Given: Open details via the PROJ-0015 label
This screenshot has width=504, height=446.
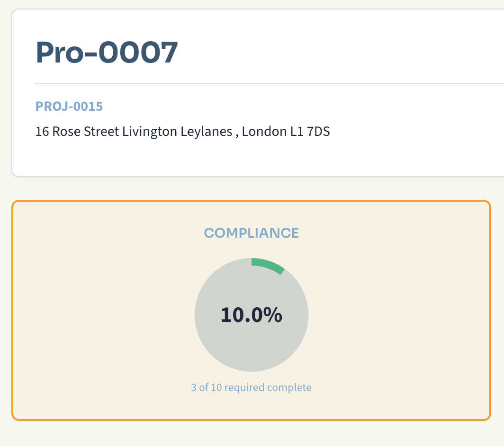Looking at the screenshot, I should [69, 107].
